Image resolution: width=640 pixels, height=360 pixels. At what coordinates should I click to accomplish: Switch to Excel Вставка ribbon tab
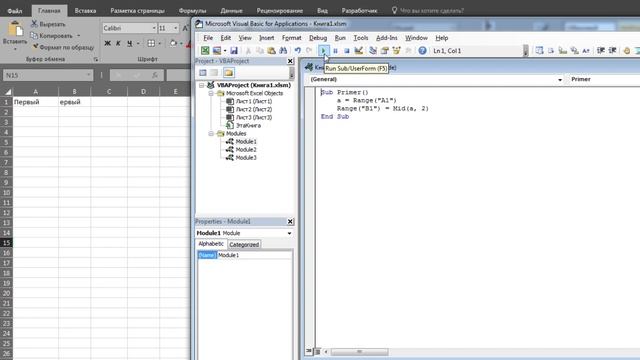pyautogui.click(x=85, y=11)
